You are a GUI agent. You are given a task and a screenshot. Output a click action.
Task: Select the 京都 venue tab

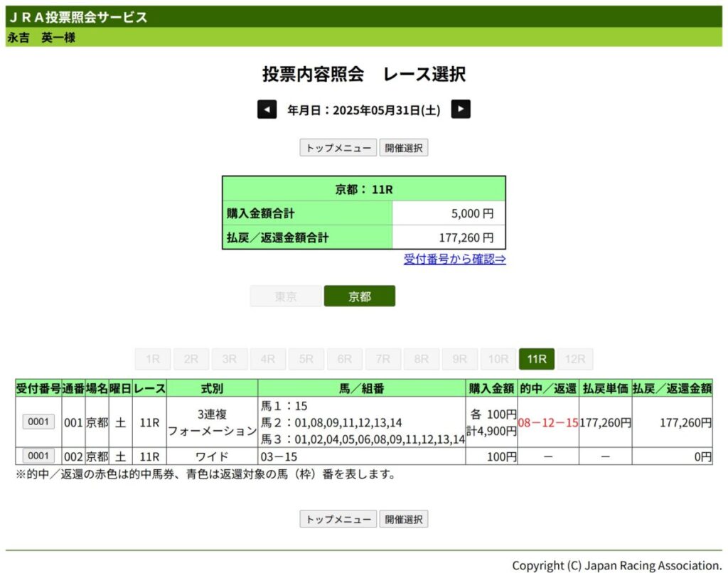point(359,296)
